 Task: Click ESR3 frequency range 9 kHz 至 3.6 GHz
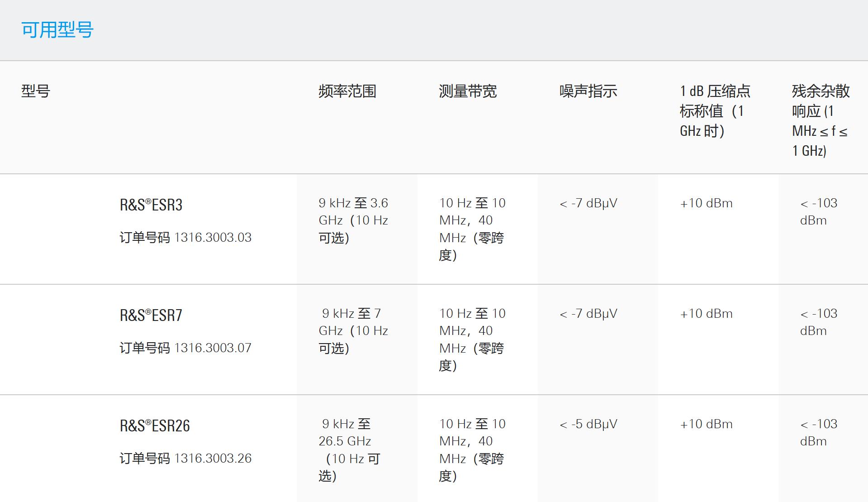(x=353, y=220)
